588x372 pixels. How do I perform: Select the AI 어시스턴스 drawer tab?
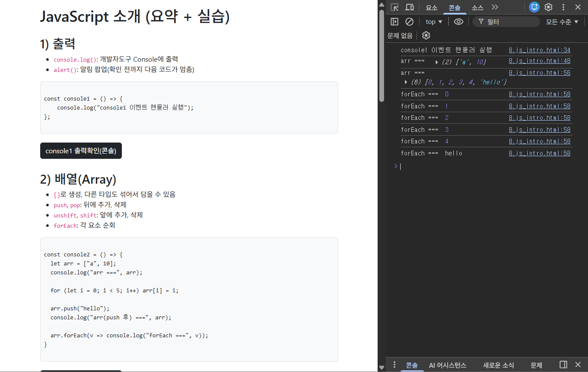447,365
